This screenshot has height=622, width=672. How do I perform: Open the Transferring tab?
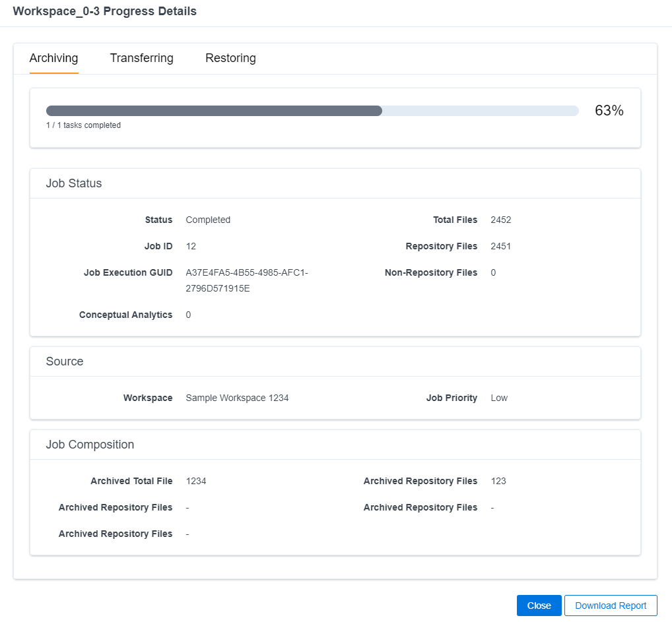point(141,58)
